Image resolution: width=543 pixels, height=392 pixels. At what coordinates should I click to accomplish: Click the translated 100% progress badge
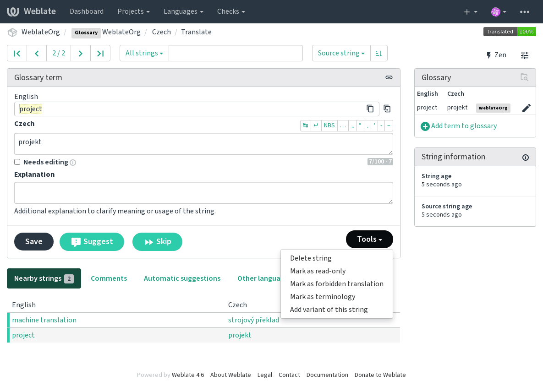(510, 32)
